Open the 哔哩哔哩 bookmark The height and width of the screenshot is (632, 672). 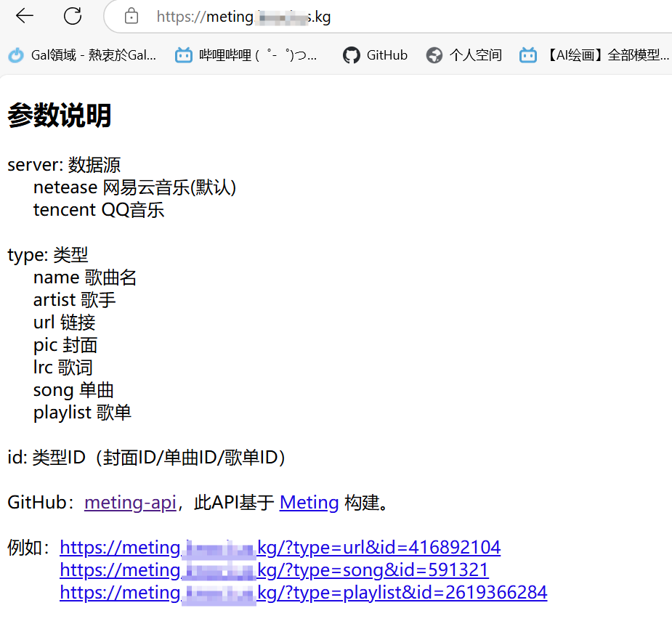tap(246, 55)
